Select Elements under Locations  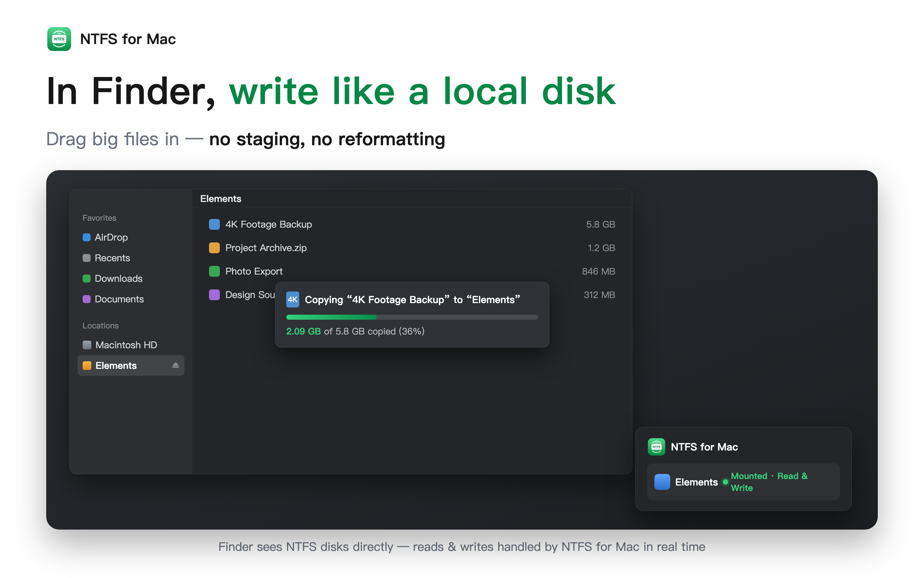[x=131, y=366]
